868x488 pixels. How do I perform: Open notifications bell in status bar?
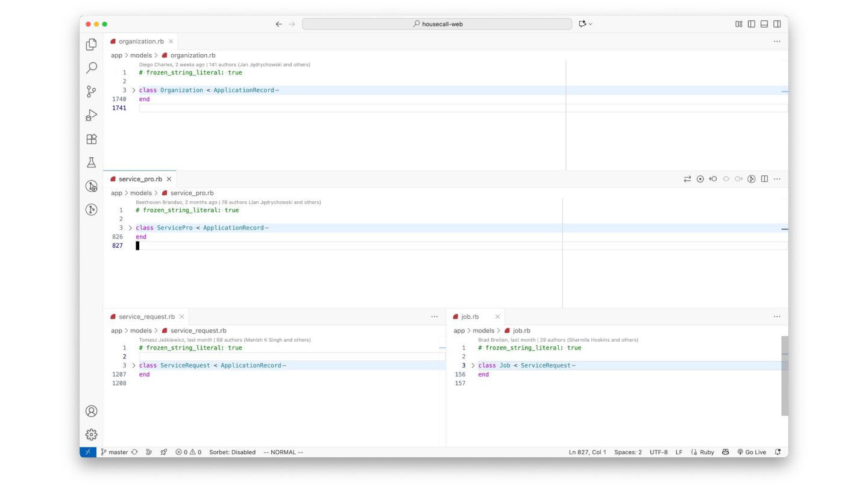pos(778,452)
